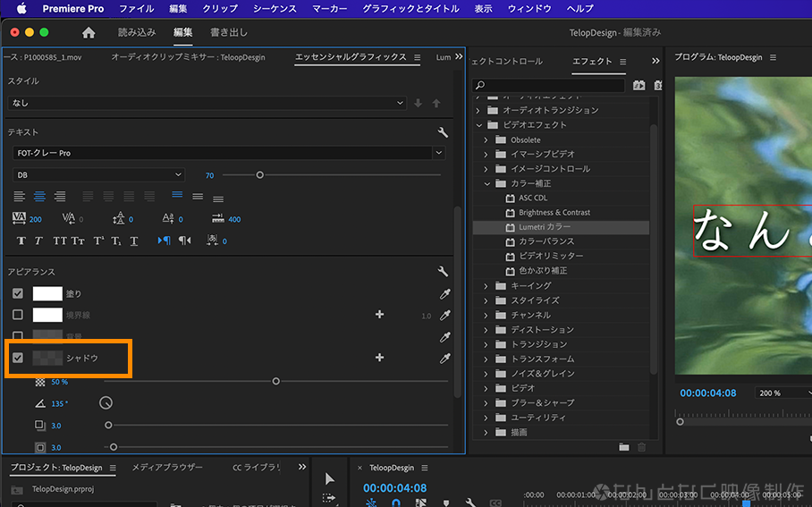Image resolution: width=812 pixels, height=507 pixels.
Task: Pick fill color with eyedropper
Action: (x=444, y=294)
